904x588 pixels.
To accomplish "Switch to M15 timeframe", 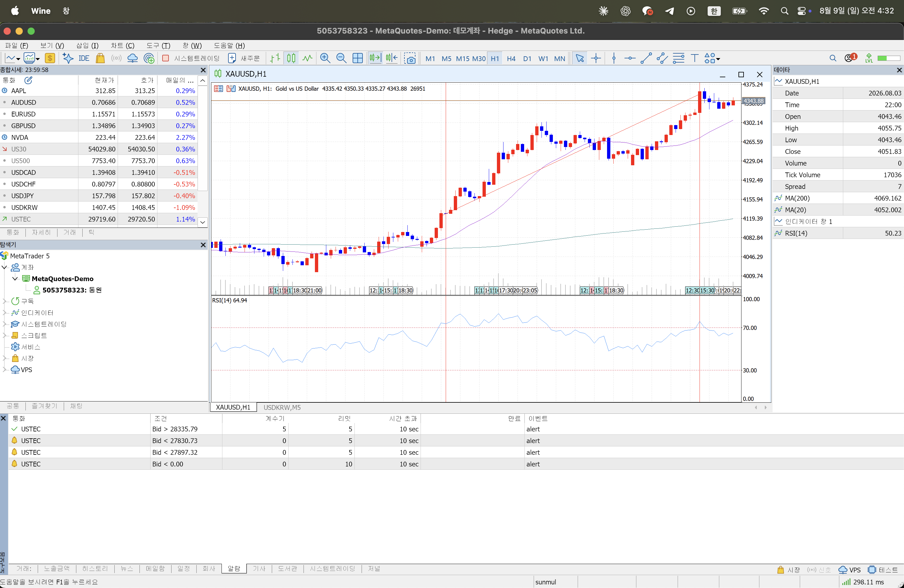I will (x=463, y=58).
